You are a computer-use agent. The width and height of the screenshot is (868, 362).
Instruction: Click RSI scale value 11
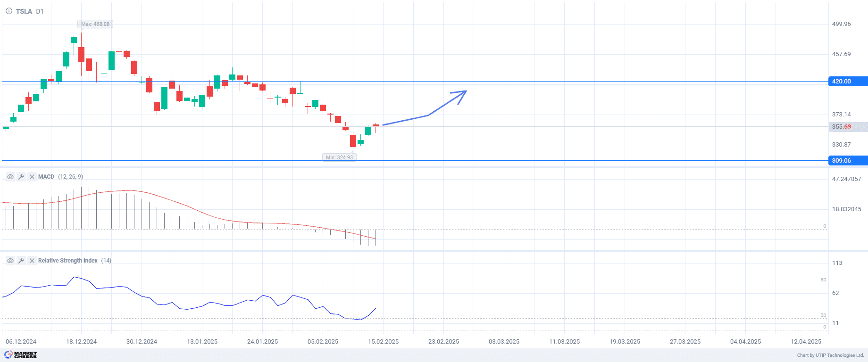pos(836,323)
